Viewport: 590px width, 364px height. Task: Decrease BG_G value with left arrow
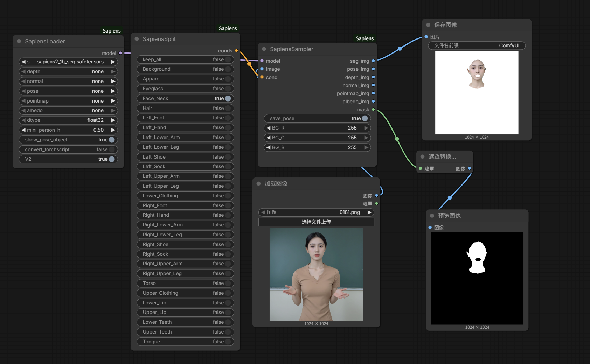(x=268, y=138)
